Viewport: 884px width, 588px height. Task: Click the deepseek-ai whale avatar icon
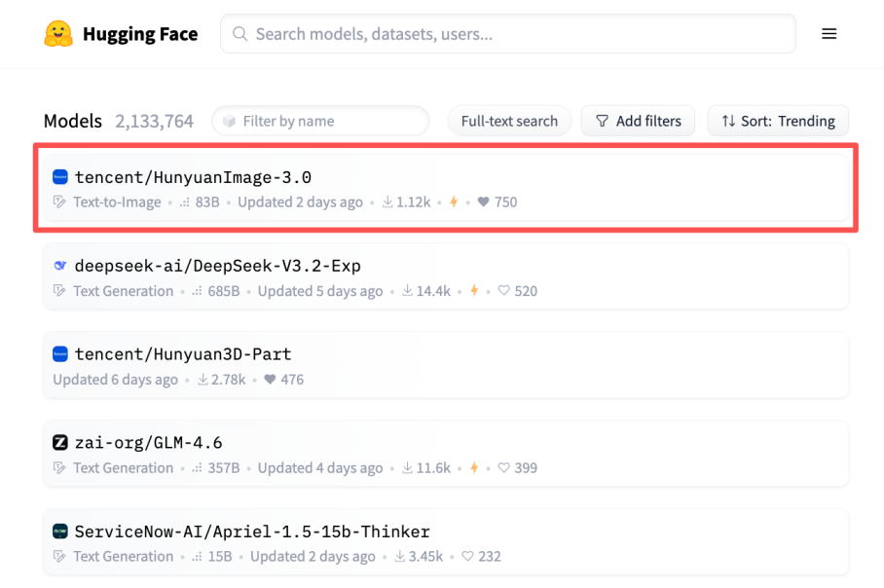[x=60, y=266]
